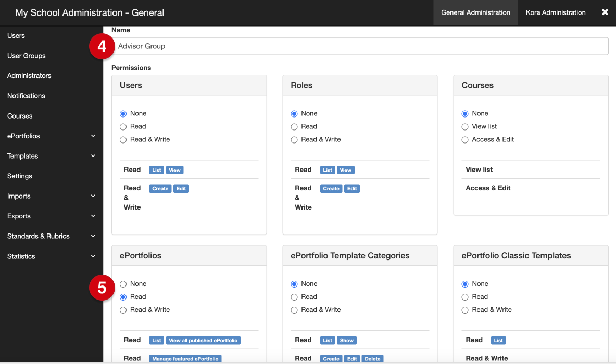Click List badge in ePortfolio Classic Templates

click(x=498, y=340)
